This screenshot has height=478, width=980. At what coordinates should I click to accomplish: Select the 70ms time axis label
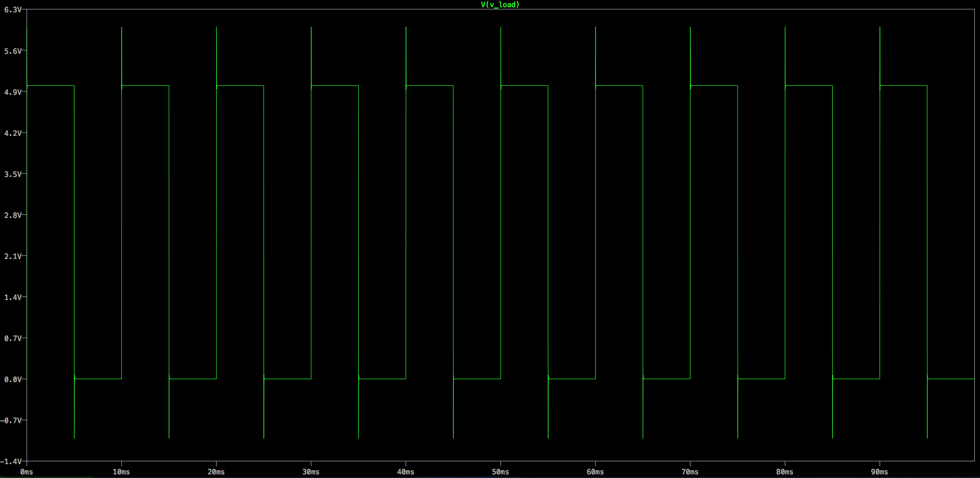690,472
